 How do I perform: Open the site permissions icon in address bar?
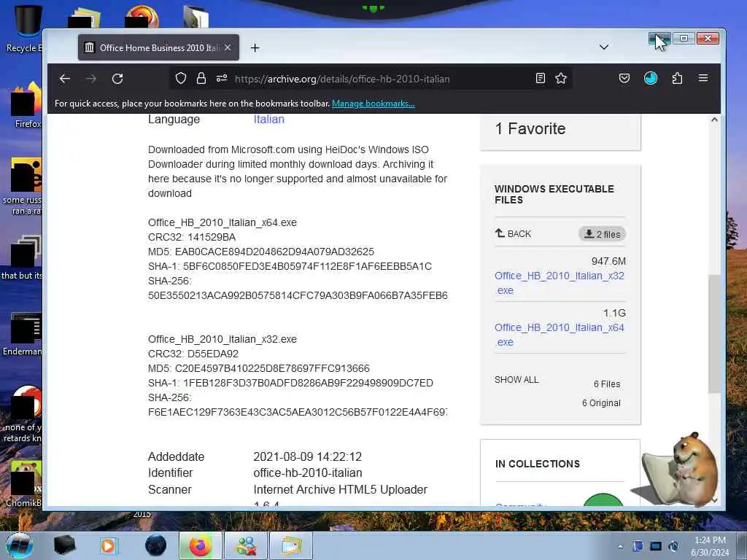[222, 78]
